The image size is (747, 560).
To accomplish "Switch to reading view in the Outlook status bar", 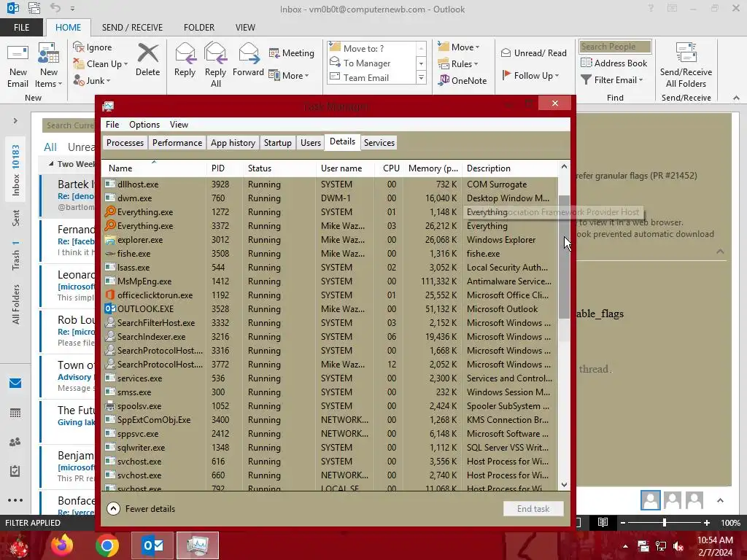I will click(x=603, y=522).
